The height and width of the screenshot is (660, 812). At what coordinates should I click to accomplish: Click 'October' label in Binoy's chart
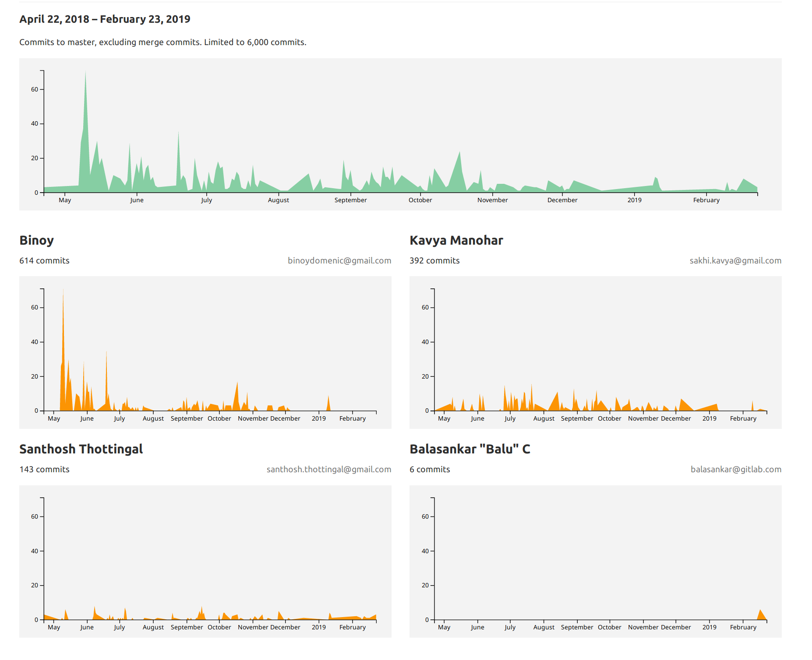click(219, 418)
